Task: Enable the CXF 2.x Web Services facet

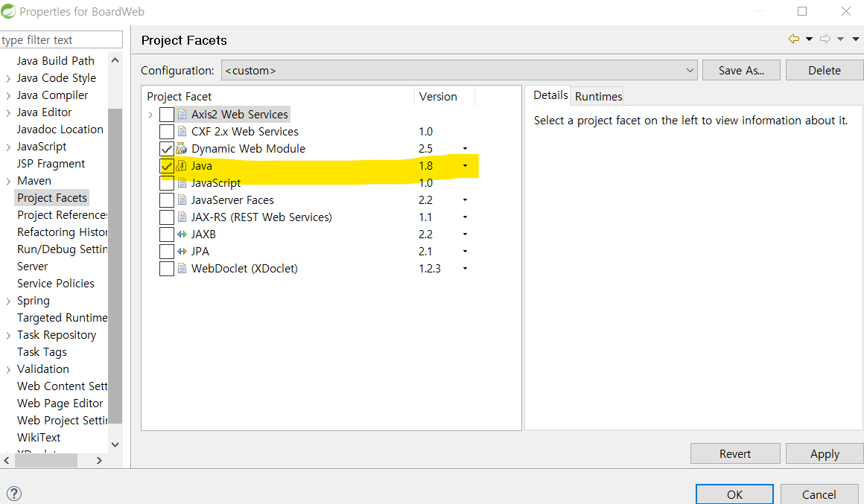Action: tap(166, 132)
